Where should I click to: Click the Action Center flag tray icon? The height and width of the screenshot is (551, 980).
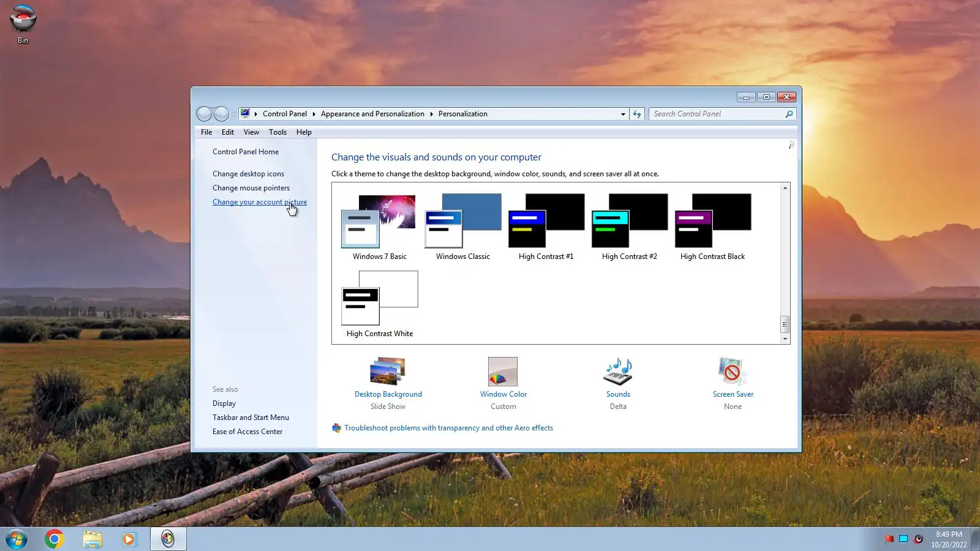point(889,539)
